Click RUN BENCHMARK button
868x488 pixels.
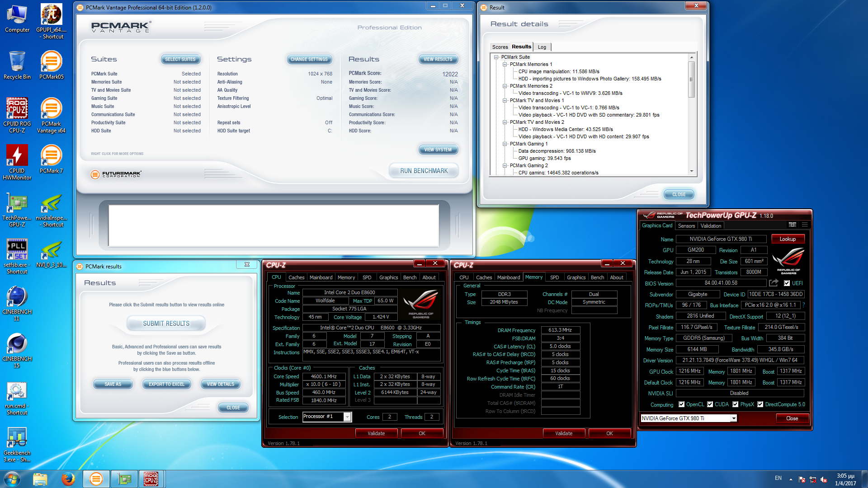pos(424,171)
